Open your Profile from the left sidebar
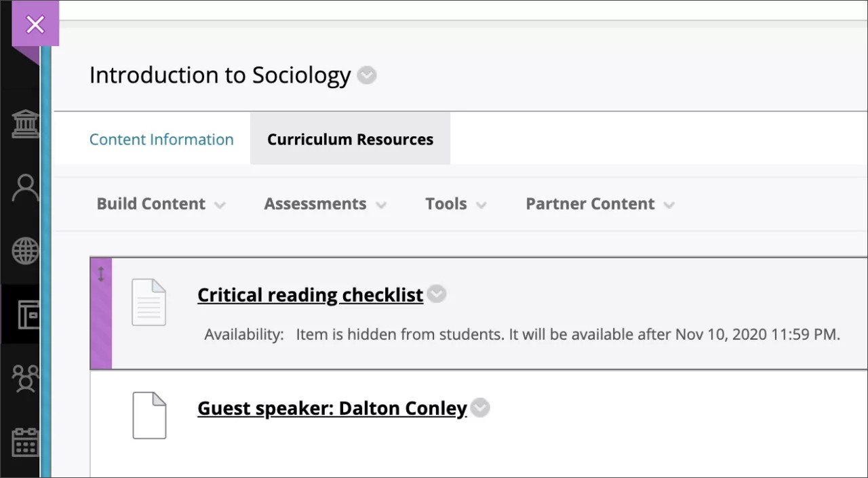The height and width of the screenshot is (478, 868). coord(25,188)
